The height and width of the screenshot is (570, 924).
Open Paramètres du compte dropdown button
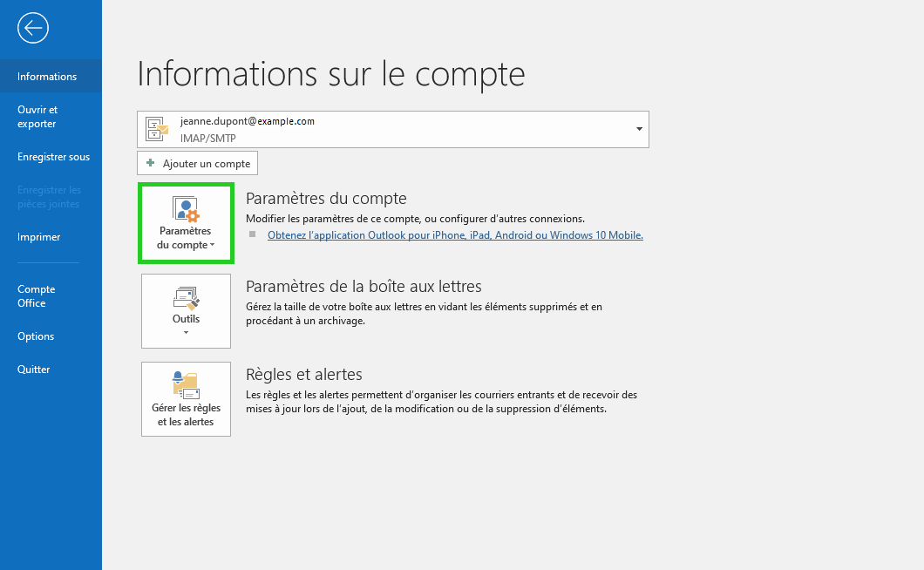click(x=186, y=223)
